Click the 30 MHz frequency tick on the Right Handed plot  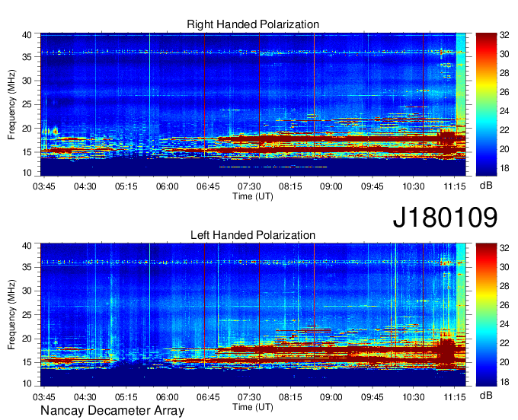(27, 81)
